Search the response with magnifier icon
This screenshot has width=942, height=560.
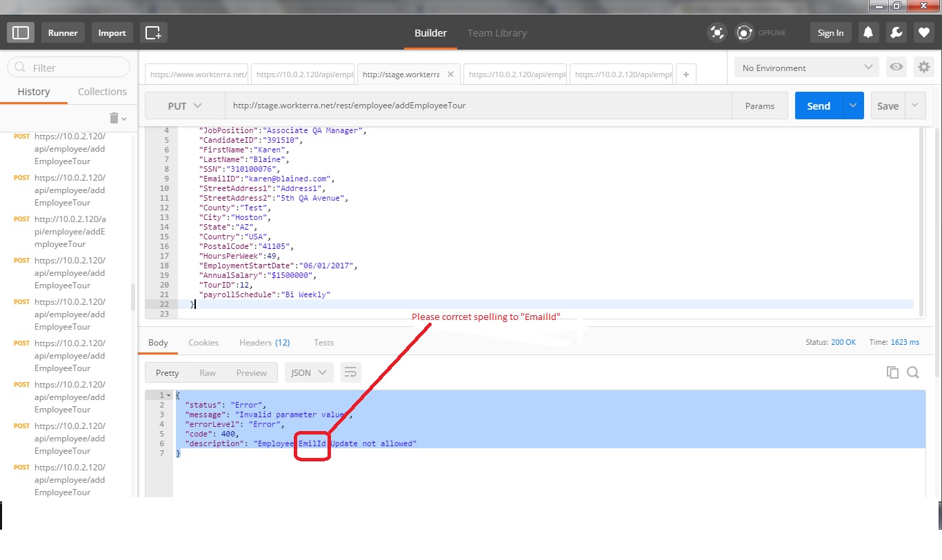(x=913, y=372)
